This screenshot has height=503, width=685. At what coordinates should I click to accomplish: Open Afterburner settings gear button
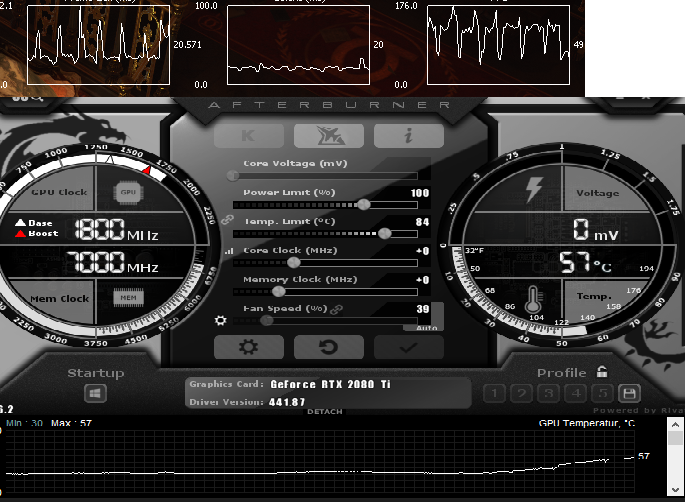(249, 347)
